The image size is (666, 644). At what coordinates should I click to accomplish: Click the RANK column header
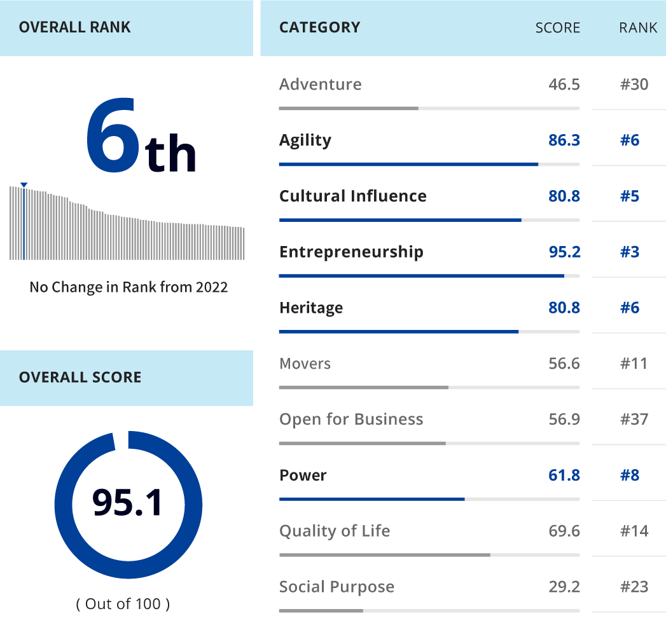coord(638,27)
